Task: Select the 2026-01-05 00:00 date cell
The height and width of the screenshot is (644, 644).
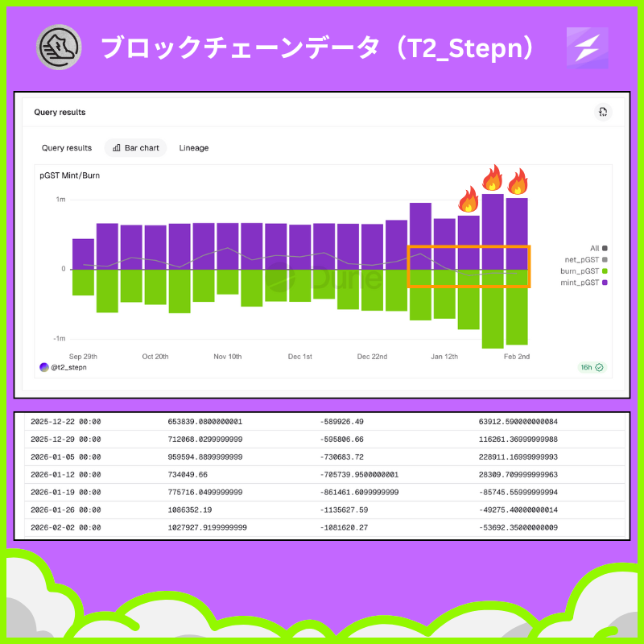Action: click(x=66, y=457)
